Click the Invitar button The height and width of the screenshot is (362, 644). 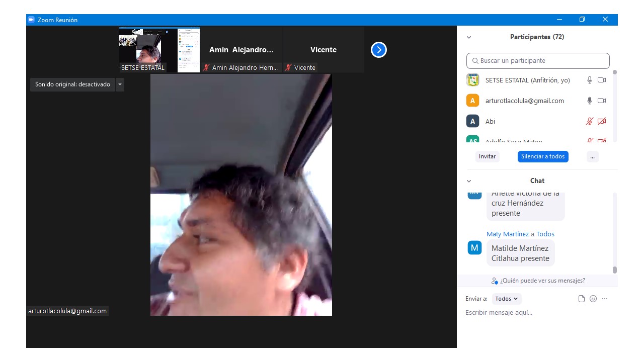487,156
